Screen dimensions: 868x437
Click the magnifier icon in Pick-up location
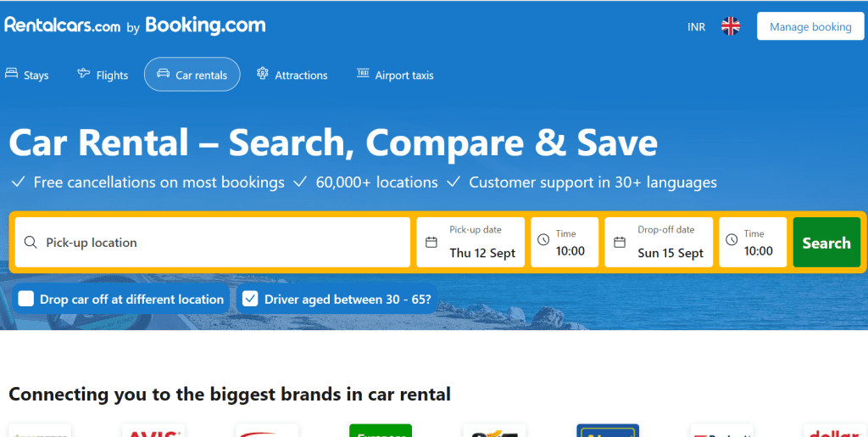31,243
